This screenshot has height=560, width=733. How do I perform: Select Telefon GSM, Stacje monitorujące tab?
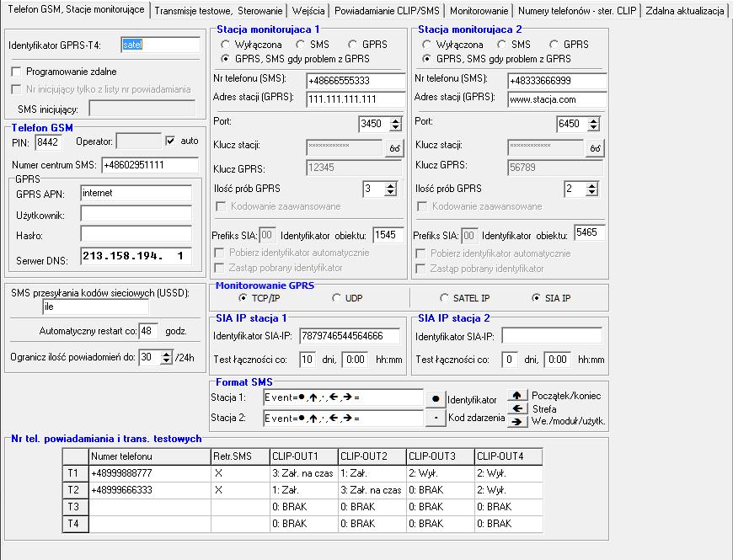[76, 9]
